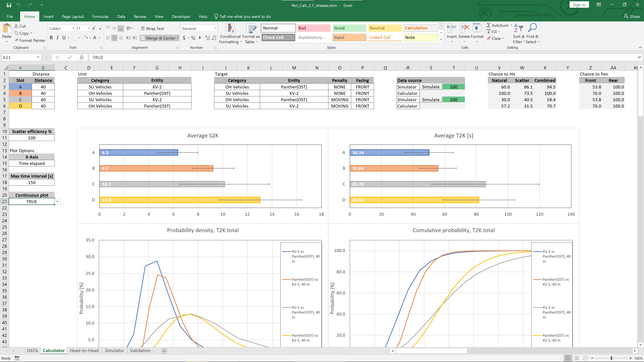This screenshot has width=644, height=362.
Task: Switch to Normal view in status bar
Action: [x=568, y=358]
